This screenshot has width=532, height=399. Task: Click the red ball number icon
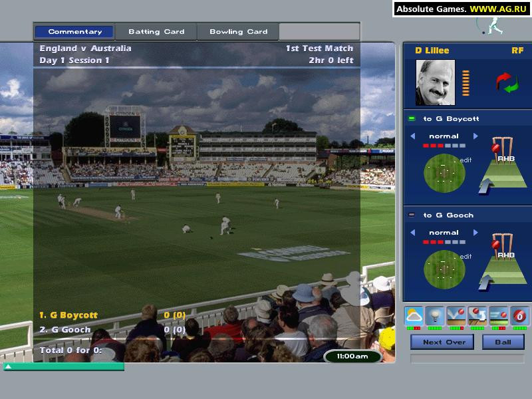coord(520,315)
